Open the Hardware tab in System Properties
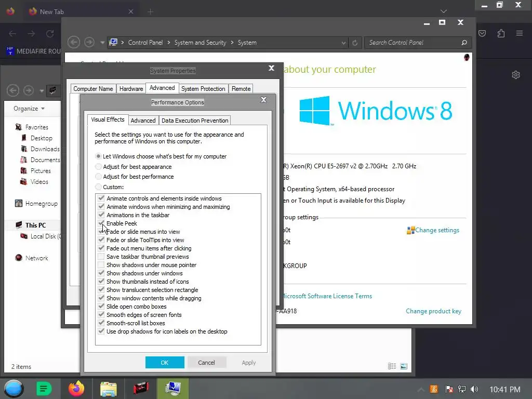The image size is (532, 399). 131,88
